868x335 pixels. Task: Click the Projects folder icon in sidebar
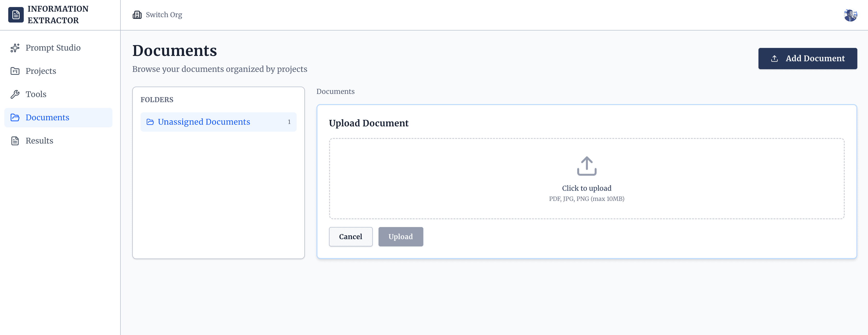[15, 71]
